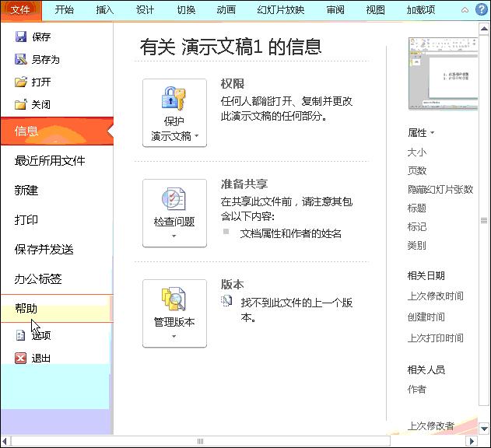Click the 上次打印时间 label
The width and height of the screenshot is (491, 448).
click(x=436, y=338)
